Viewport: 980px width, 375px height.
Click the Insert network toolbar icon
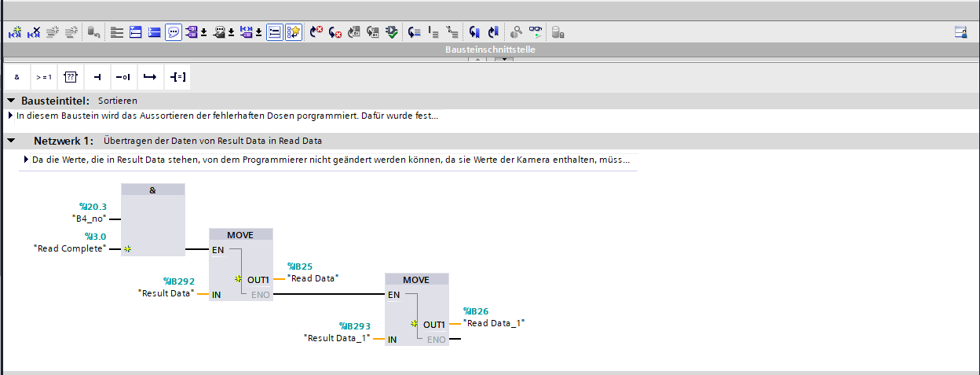[15, 32]
